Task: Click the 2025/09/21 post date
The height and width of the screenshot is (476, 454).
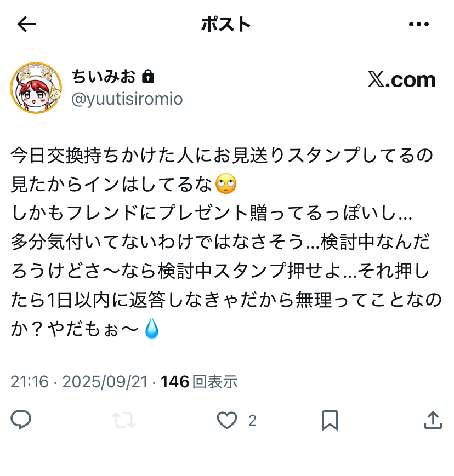Action: (x=105, y=382)
